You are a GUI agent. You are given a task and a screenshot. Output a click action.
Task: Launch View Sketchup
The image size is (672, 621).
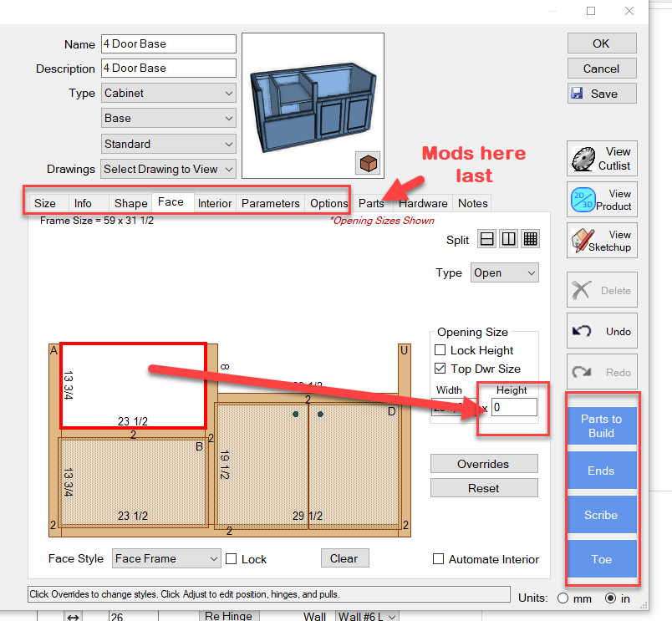point(602,241)
